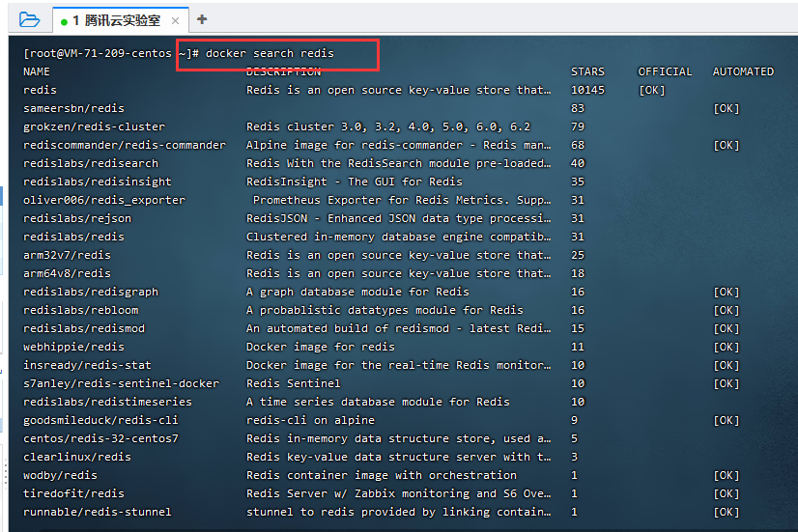The height and width of the screenshot is (532, 798).
Task: Select oliver006/redis_exporter image name
Action: pyautogui.click(x=104, y=200)
